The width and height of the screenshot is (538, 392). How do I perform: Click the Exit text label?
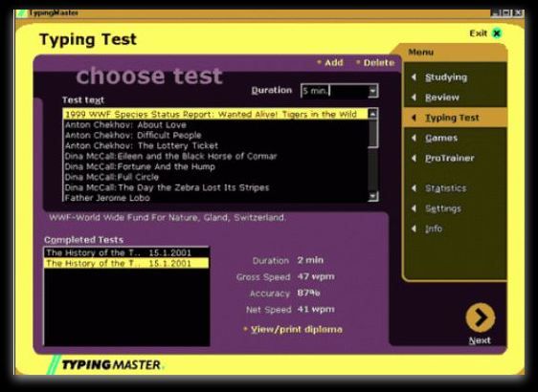(479, 33)
